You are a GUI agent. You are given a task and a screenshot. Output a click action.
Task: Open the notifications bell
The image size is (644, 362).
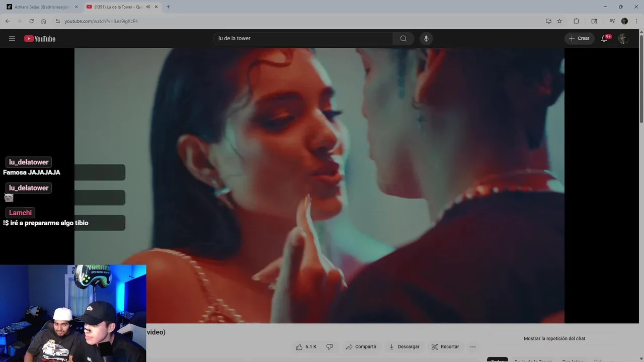click(604, 39)
